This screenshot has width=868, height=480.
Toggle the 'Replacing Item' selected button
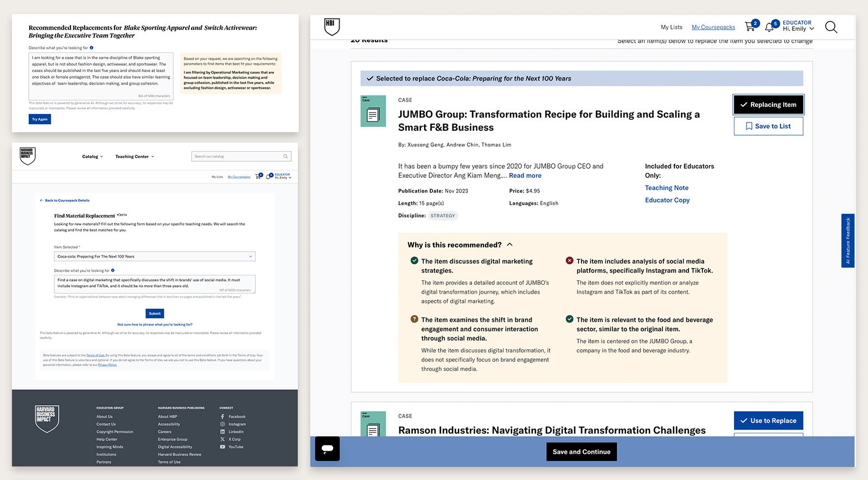click(768, 105)
